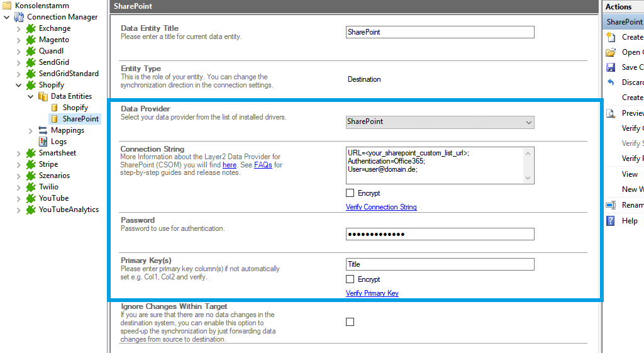Enable Encrypt checkbox under Primary Key field
This screenshot has width=644, height=353.
coord(350,279)
